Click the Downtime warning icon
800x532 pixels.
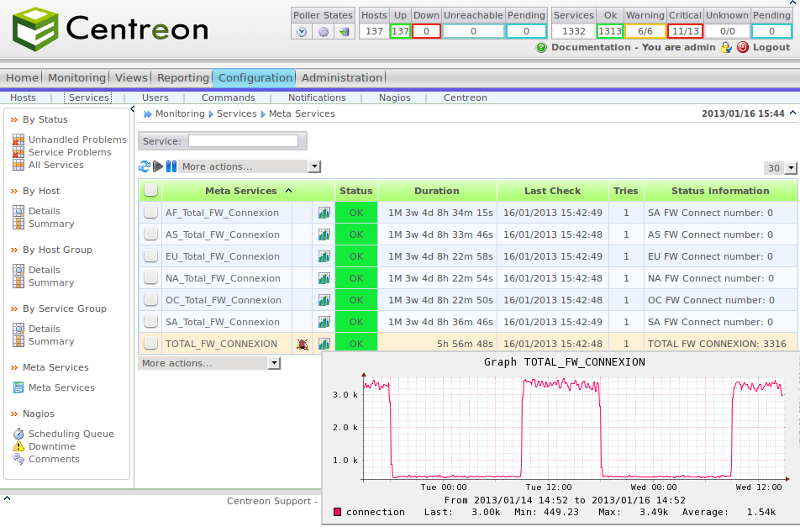coord(18,446)
